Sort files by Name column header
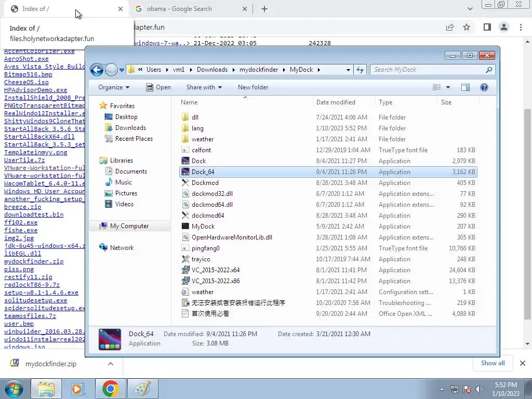Screen dimensions: 532x399 189,102
